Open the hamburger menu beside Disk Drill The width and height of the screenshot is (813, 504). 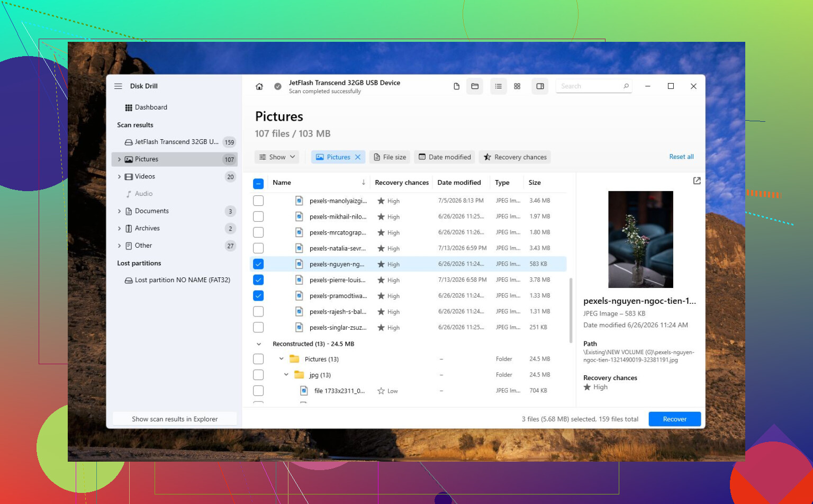[118, 86]
